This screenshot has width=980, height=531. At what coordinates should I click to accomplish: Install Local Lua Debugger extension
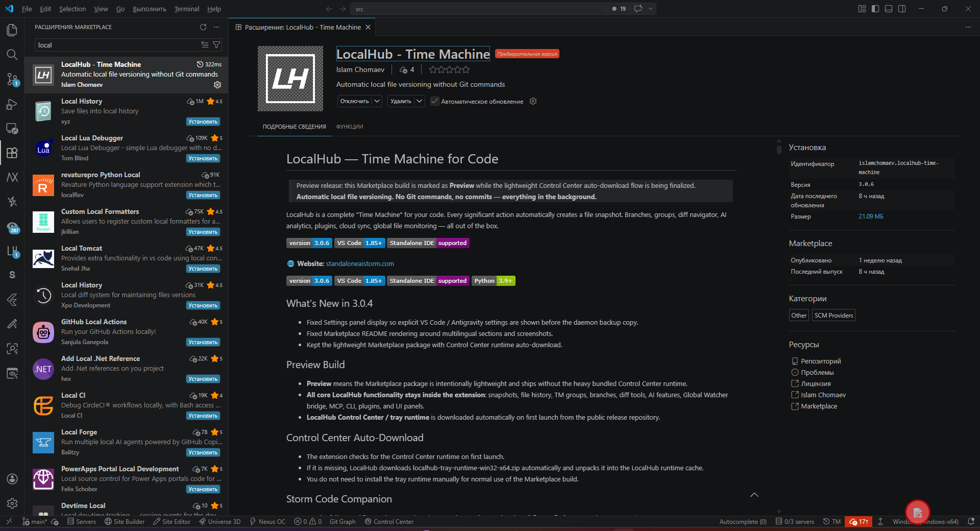203,158
